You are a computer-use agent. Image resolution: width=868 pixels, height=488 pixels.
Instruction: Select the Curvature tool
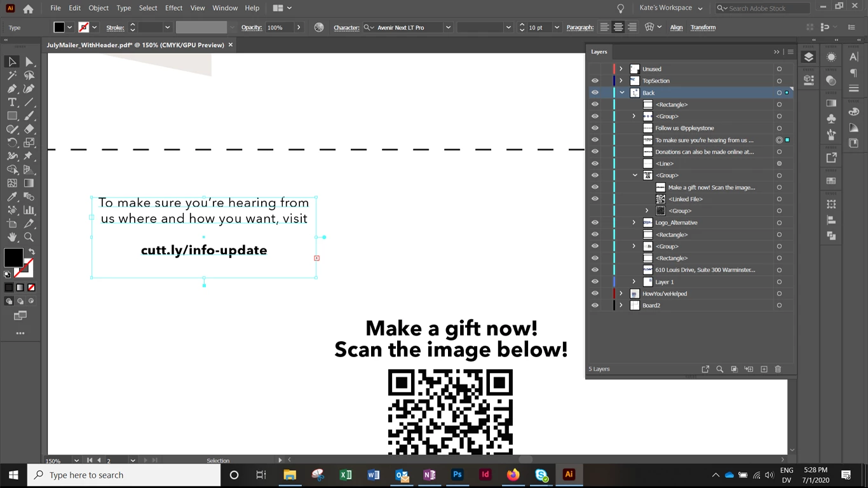coord(29,88)
